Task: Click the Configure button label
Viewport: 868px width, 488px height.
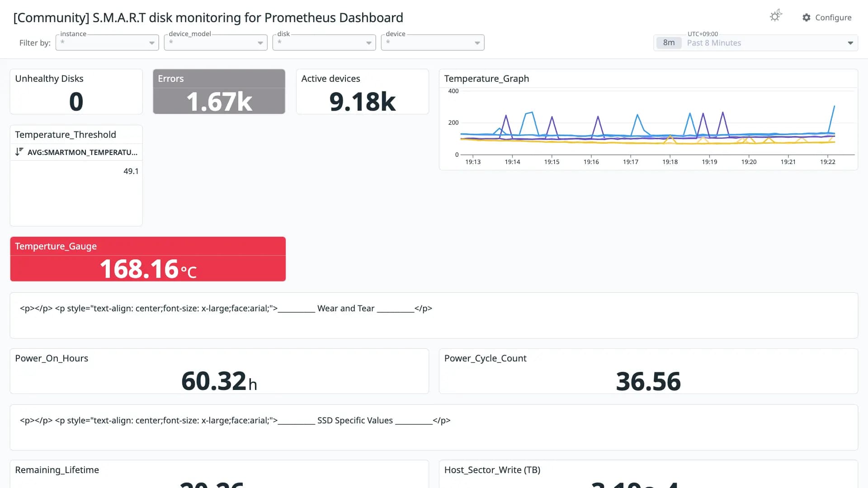Action: [833, 17]
